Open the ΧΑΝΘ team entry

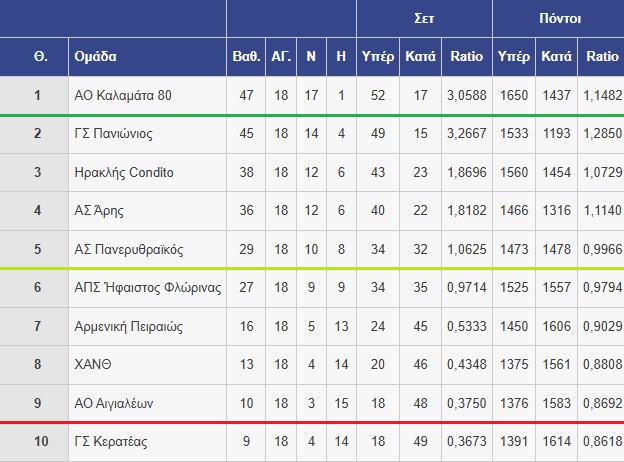[x=93, y=364]
